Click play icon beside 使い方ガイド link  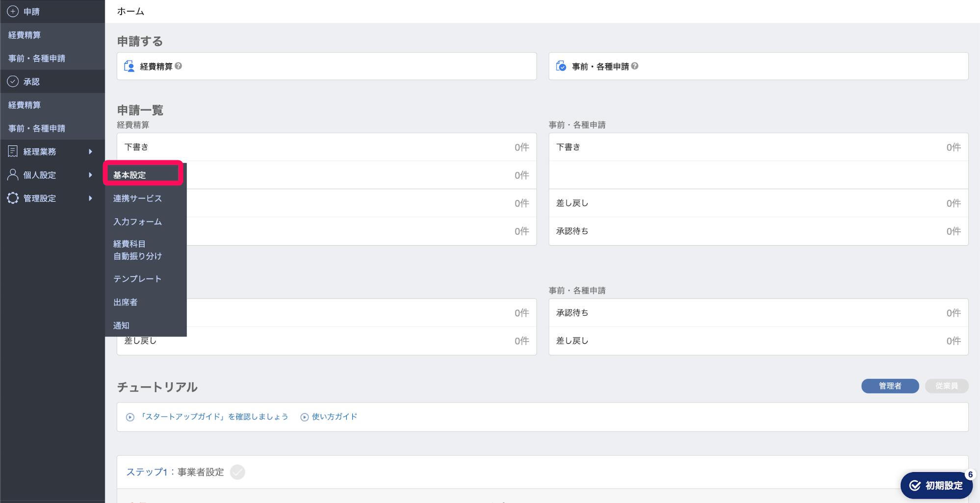[304, 417]
